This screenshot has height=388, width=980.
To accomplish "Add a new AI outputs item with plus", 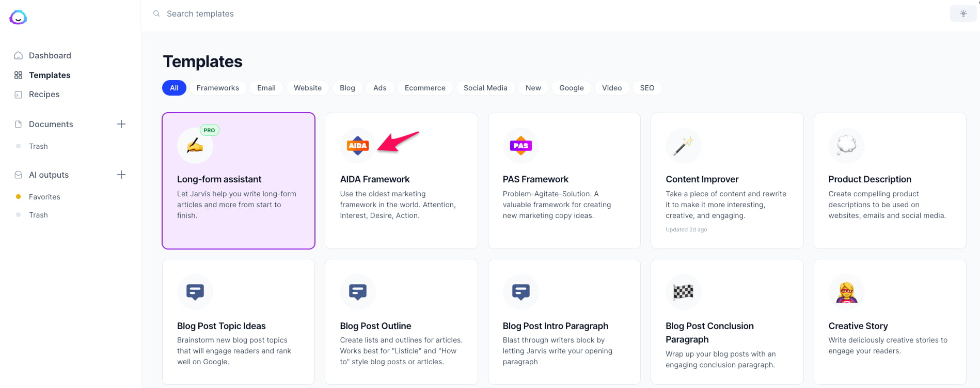I will [121, 175].
